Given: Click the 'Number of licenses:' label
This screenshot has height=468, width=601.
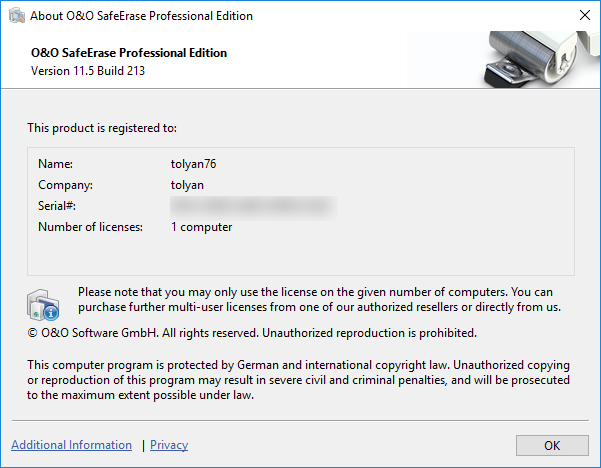Looking at the screenshot, I should 90,227.
